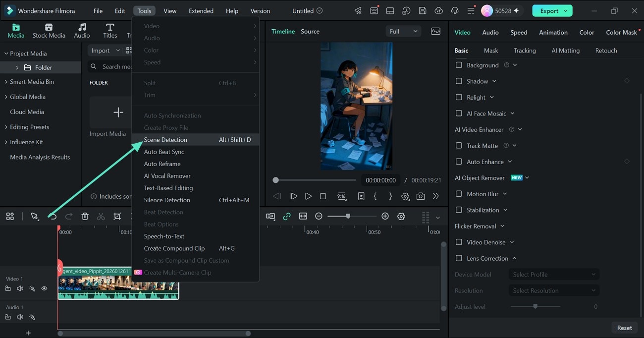Open the Select Resolution dropdown
Viewport: 644px width, 338px height.
tap(554, 290)
